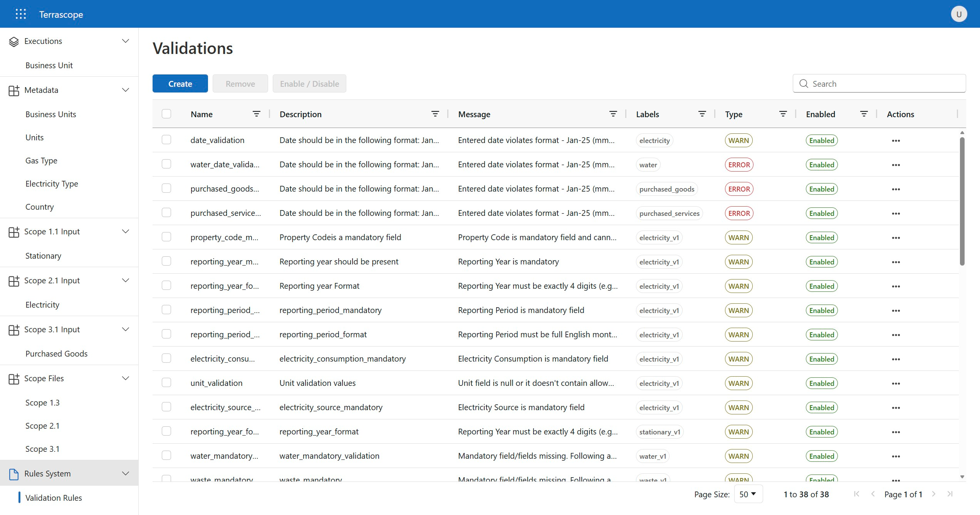Collapse the Executions sidebar section
980x515 pixels.
pos(126,41)
